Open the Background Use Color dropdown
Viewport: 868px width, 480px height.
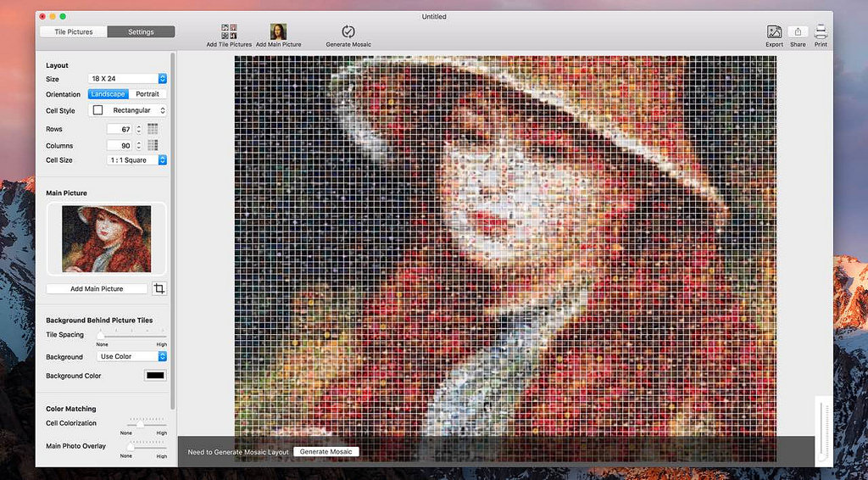click(131, 357)
